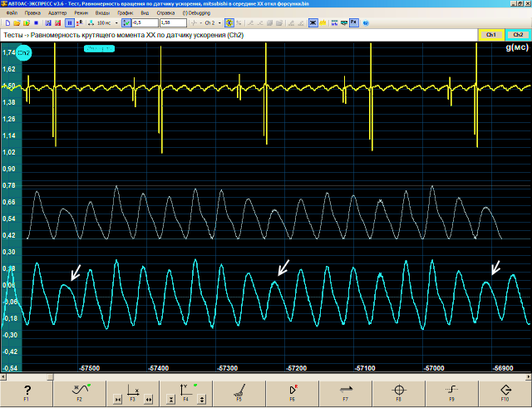Click the F10 back arrow button
Screen dimensions: 532x408
[x=505, y=391]
